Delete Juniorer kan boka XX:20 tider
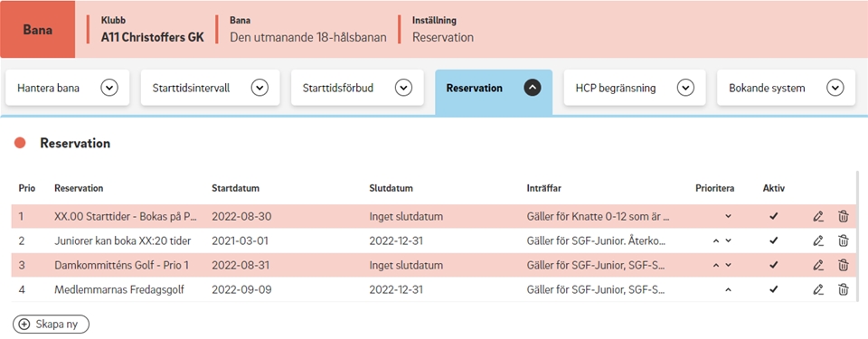Viewport: 868px width, 339px height. pos(843,240)
